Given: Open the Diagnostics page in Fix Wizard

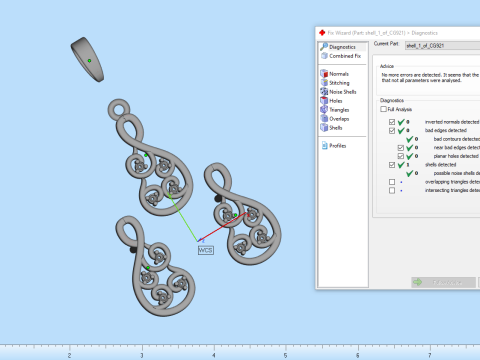Looking at the screenshot, I should tap(342, 47).
